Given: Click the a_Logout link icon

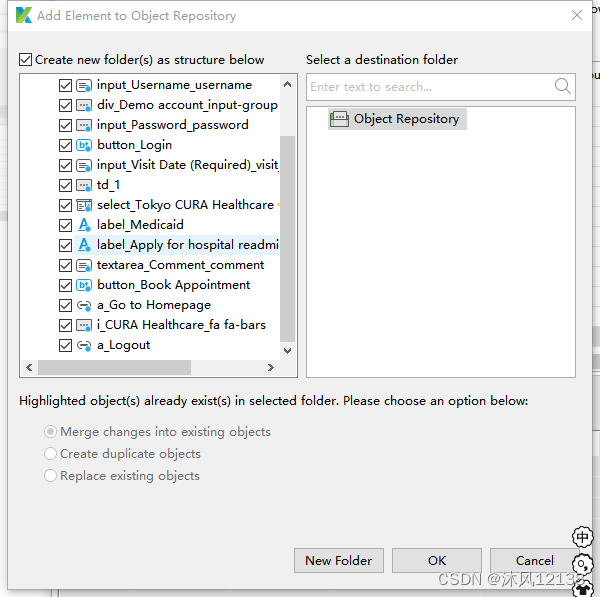Looking at the screenshot, I should [x=84, y=346].
